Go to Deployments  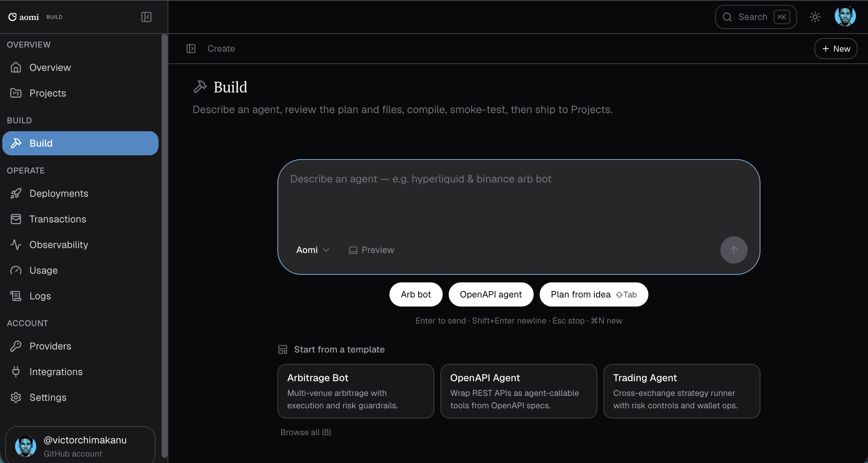click(80, 193)
